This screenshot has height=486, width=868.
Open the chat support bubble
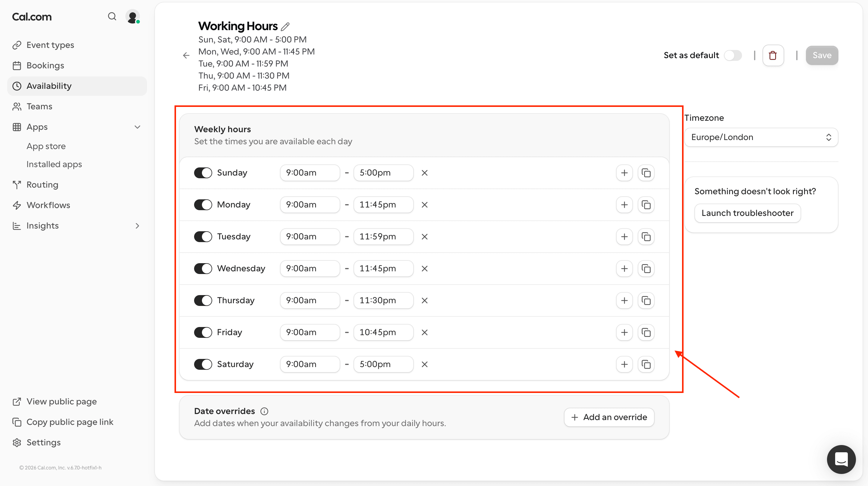coord(841,459)
